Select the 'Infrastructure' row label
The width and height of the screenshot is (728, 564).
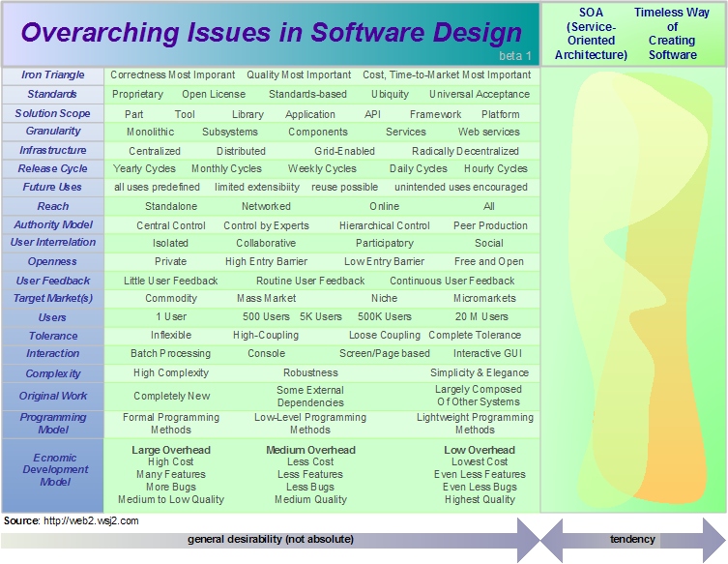pos(53,150)
